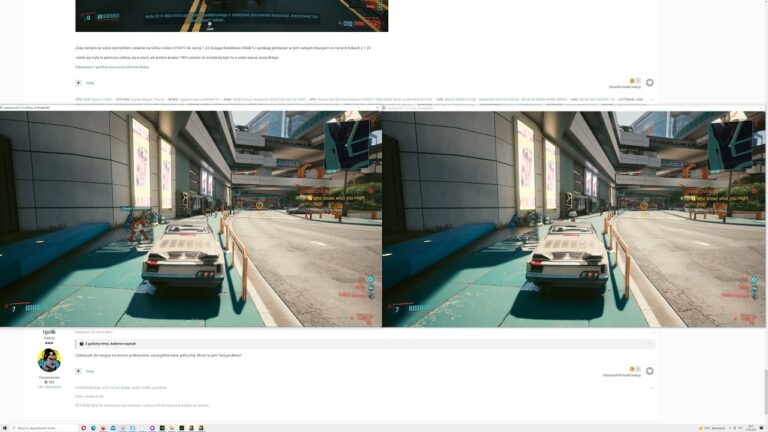The image size is (768, 432).
Task: Click multiquote plus in the upper post
Action: tap(78, 83)
